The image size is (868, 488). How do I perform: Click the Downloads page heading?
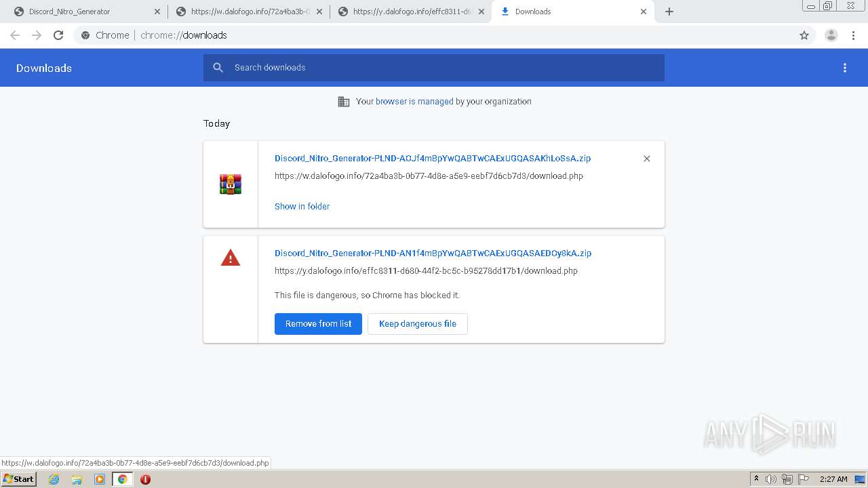click(44, 68)
